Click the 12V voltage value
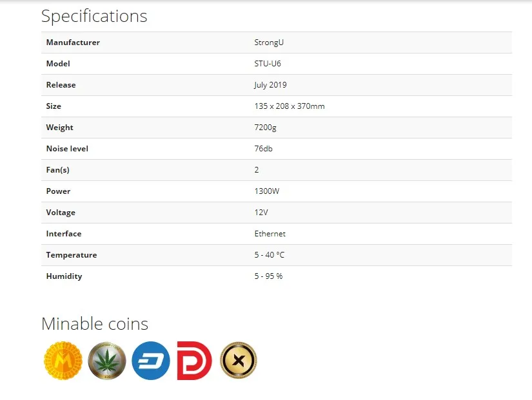Image resolution: width=532 pixels, height=400 pixels. point(261,213)
